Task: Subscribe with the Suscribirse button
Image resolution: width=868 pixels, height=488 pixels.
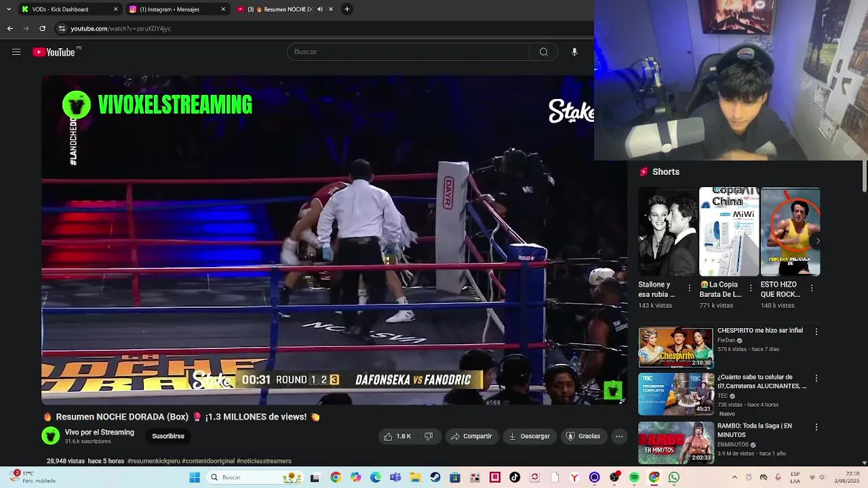Action: (x=168, y=436)
